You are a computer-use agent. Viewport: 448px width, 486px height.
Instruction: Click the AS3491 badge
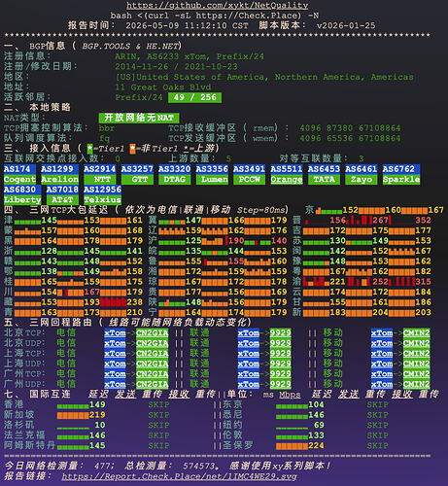click(250, 169)
